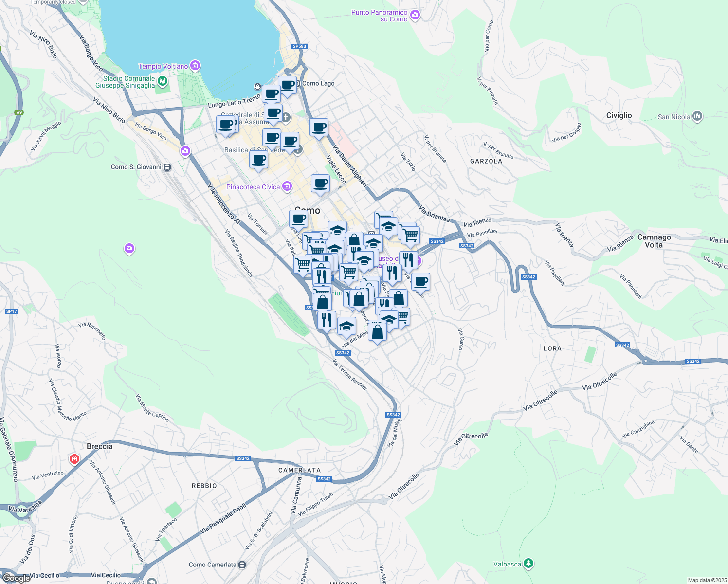Click the red hospital icon near Breccia
Viewport: 728px width, 584px height.
[74, 458]
